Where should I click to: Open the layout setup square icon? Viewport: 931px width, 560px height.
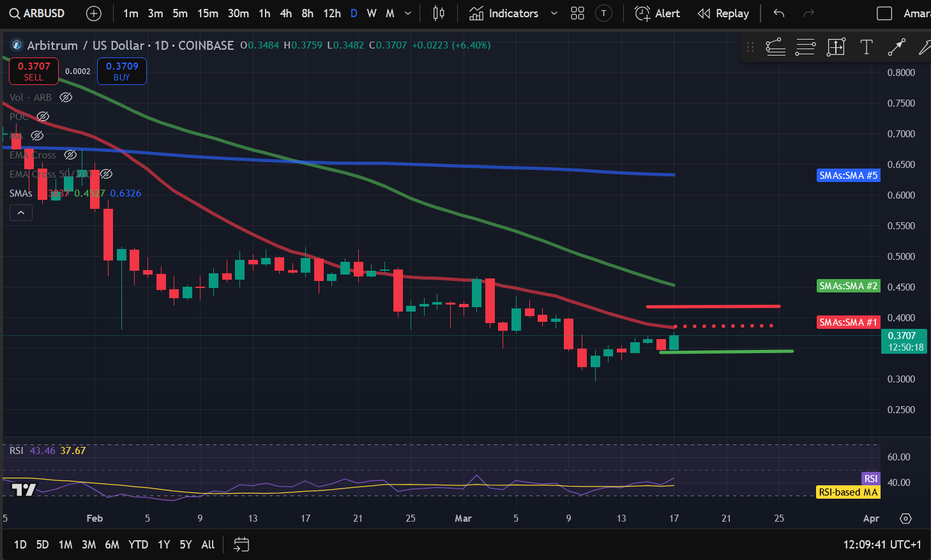point(884,13)
